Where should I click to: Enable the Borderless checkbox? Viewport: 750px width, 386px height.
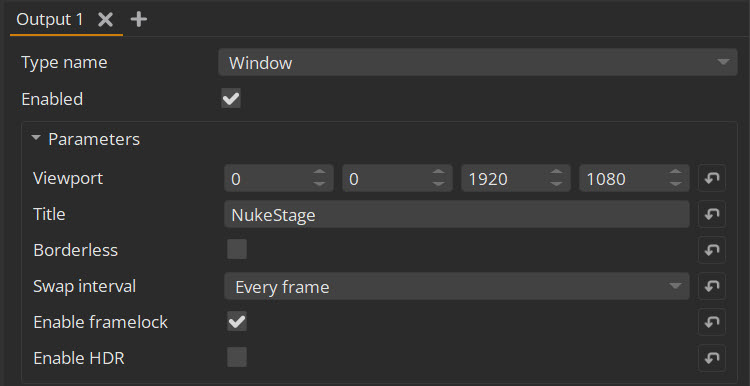click(237, 249)
